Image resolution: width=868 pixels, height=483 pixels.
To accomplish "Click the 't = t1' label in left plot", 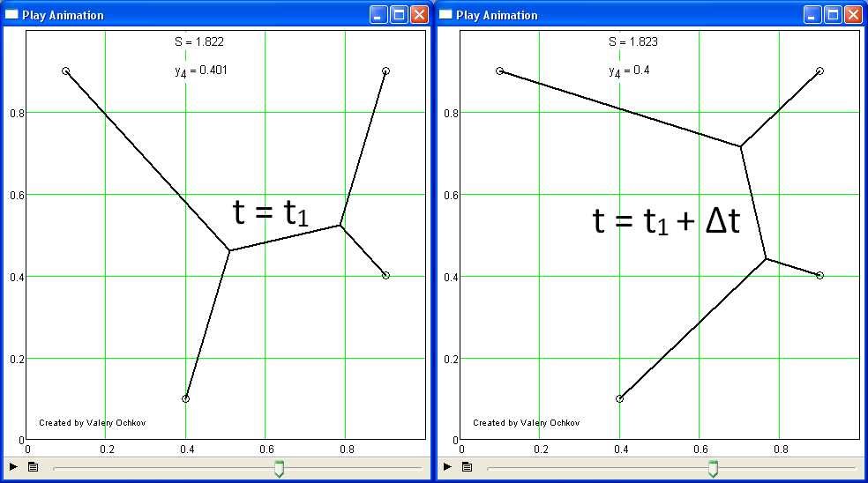I will [270, 212].
